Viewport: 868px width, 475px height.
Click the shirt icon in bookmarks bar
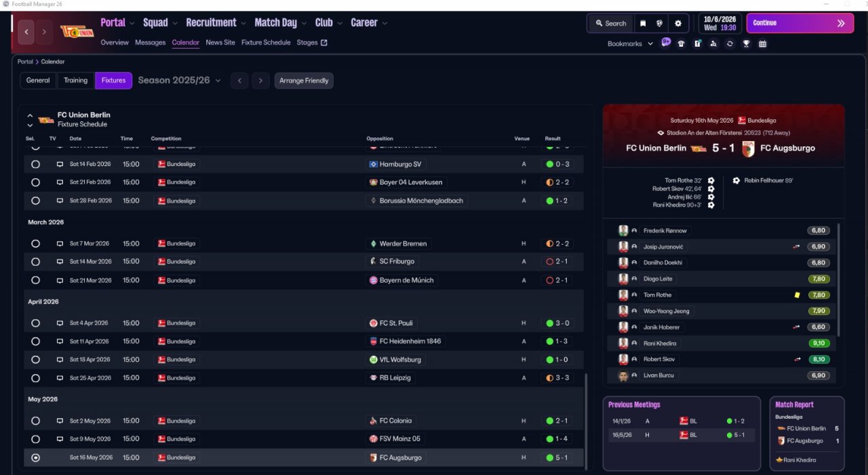pos(682,44)
